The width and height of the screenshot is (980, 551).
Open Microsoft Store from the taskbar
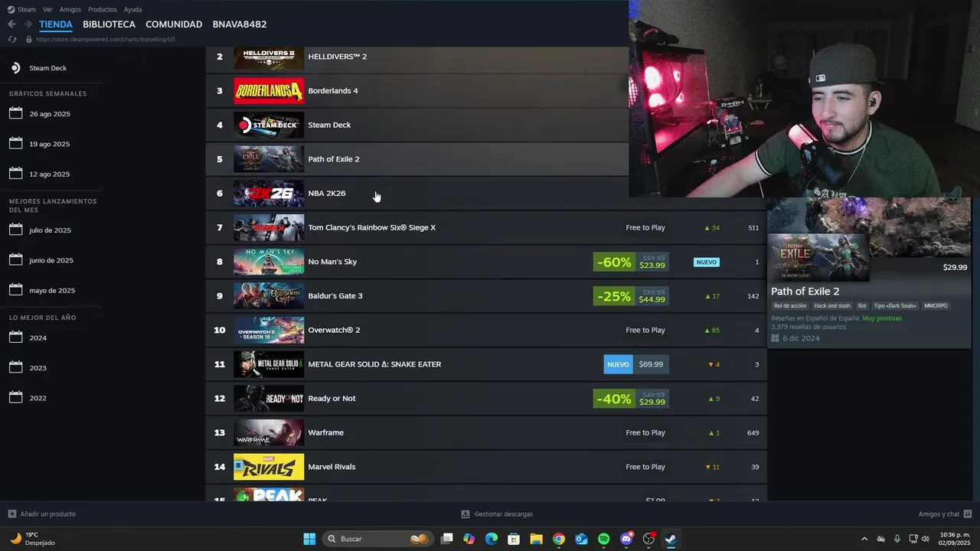click(x=514, y=539)
